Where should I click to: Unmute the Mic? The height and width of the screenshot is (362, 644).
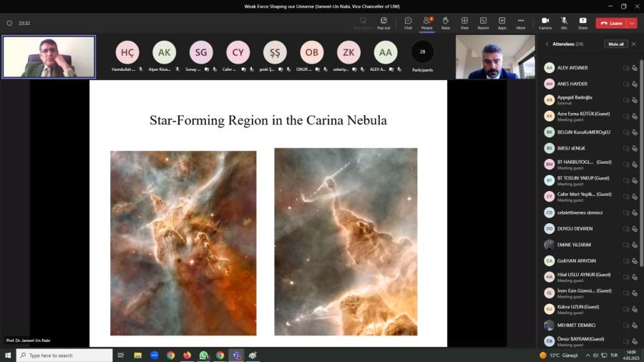pyautogui.click(x=564, y=23)
